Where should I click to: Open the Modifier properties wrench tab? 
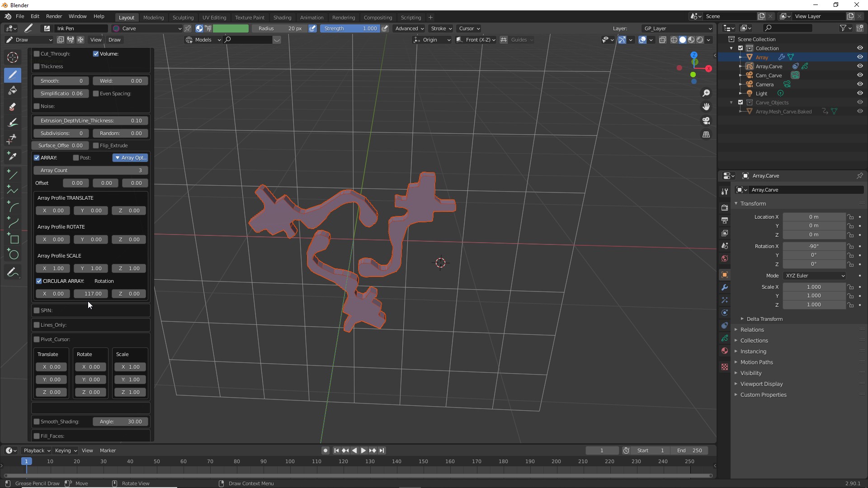(725, 287)
